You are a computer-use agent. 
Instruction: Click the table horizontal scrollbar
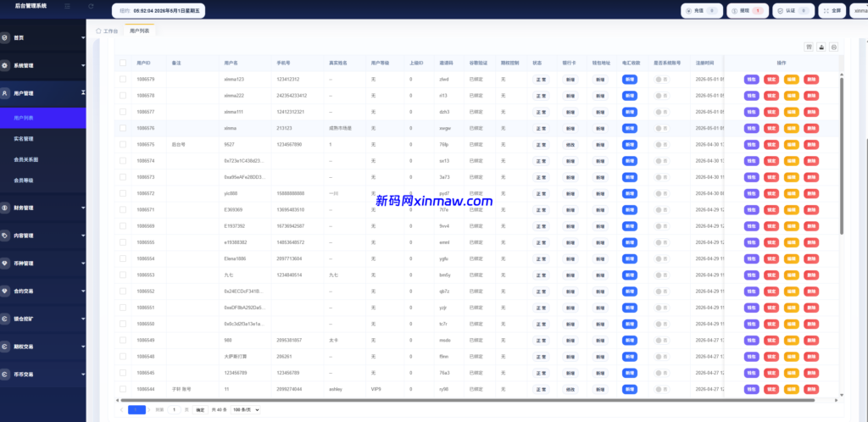pyautogui.click(x=467, y=400)
